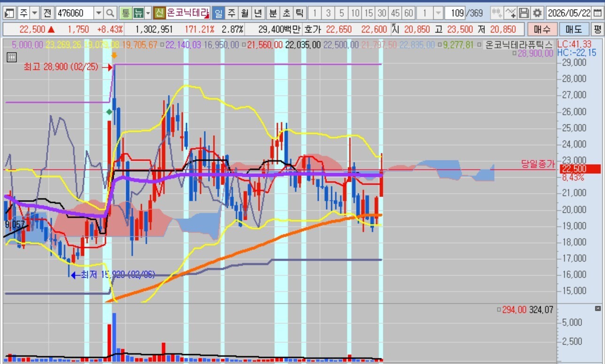The width and height of the screenshot is (605, 364).
Task: Open the stock code history dropdown
Action: (99, 13)
